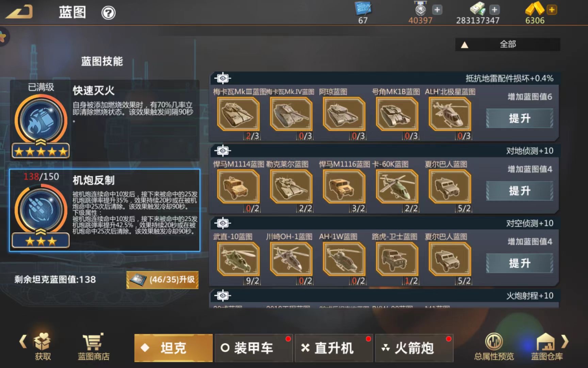588x368 pixels.
Task: Expand the 全部 filter dropdown
Action: [508, 44]
